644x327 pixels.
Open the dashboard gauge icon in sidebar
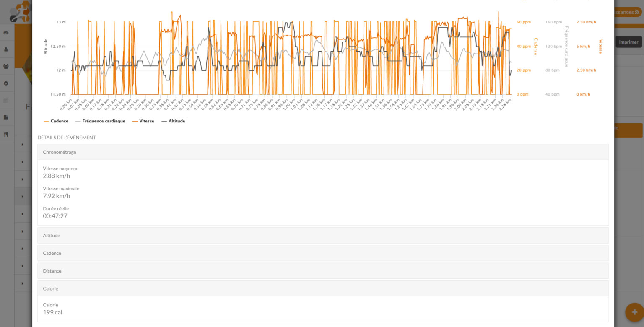click(x=6, y=32)
